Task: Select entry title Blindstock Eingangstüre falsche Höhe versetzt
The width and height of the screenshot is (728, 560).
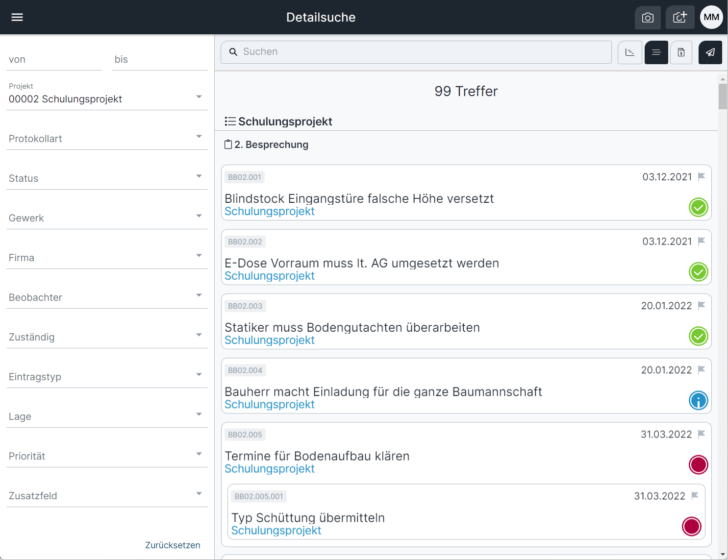Action: tap(359, 198)
